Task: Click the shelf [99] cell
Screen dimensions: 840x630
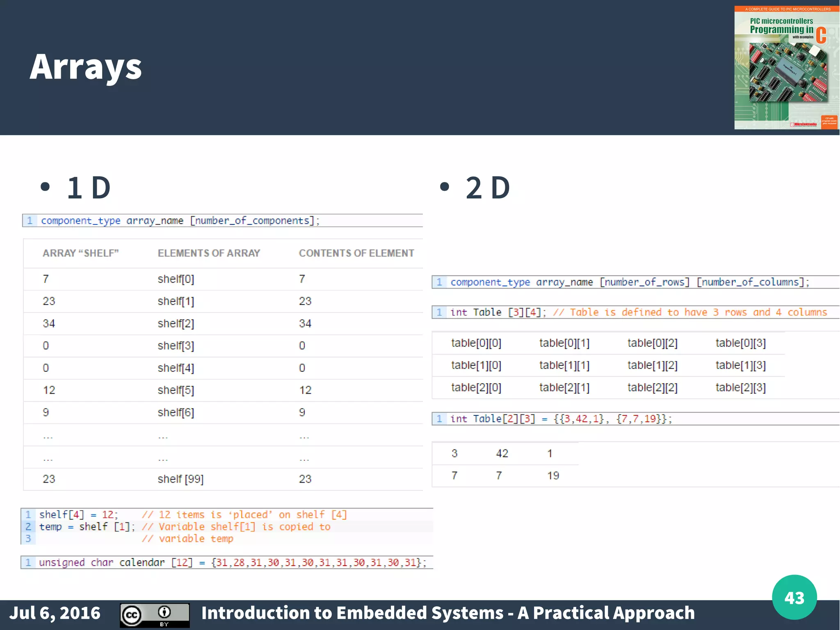Action: [x=181, y=479]
